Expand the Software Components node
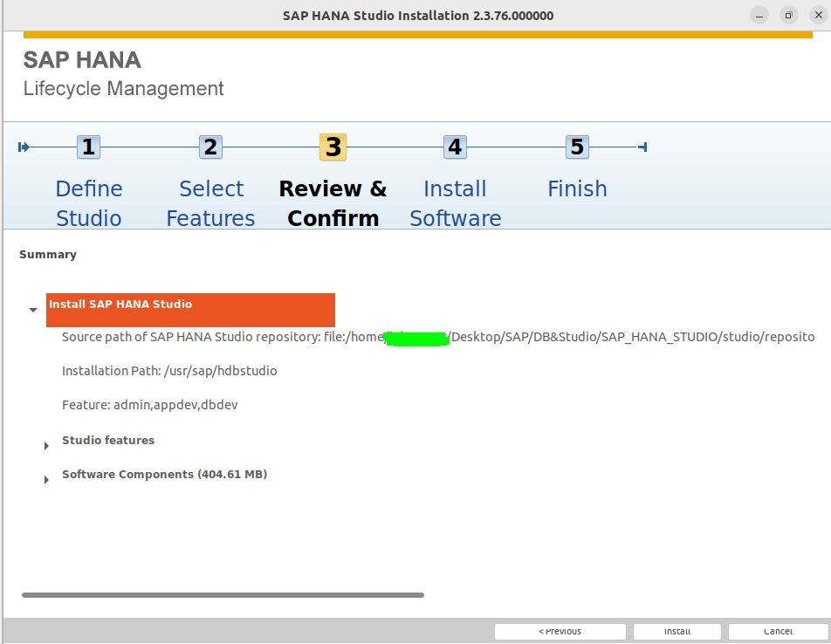 (x=46, y=480)
